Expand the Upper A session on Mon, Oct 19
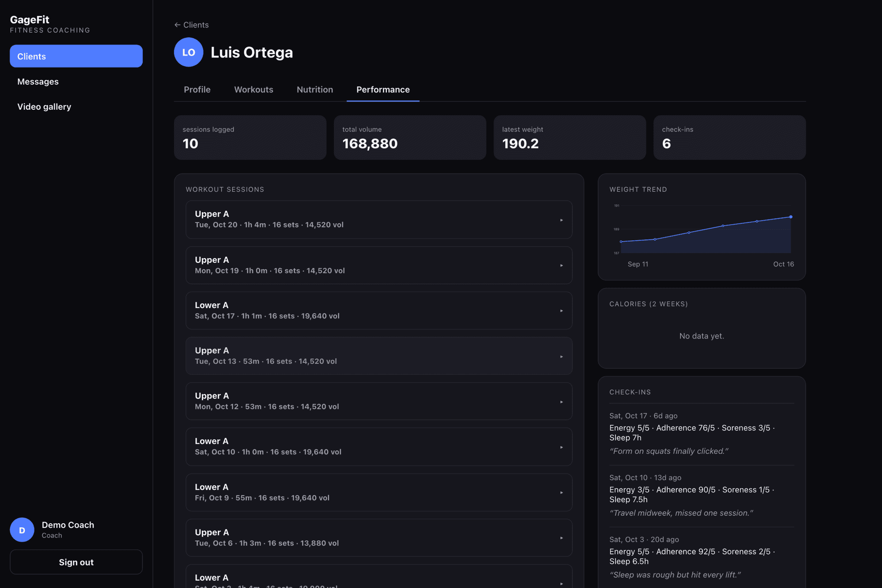Image resolution: width=882 pixels, height=588 pixels. [x=379, y=265]
